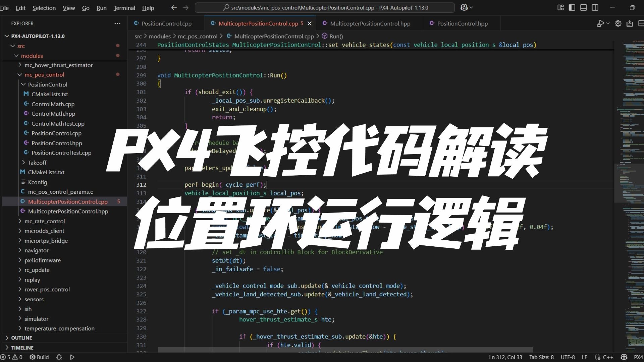Click the LF end-of-line status entry
Viewport: 644px width, 362px height.
pos(584,357)
